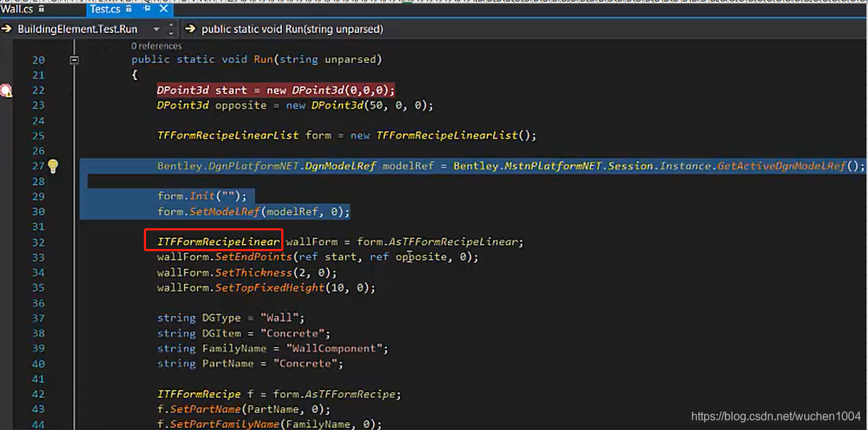Switch to the Wall.cs tab
868x430 pixels.
(16, 9)
